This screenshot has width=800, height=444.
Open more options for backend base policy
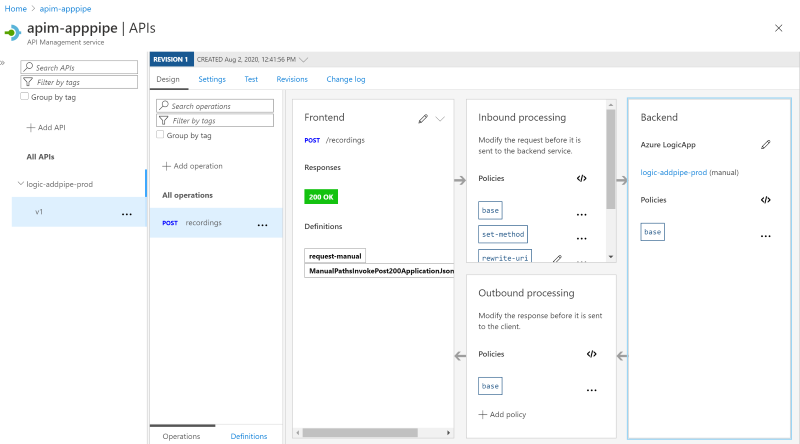[x=765, y=236]
